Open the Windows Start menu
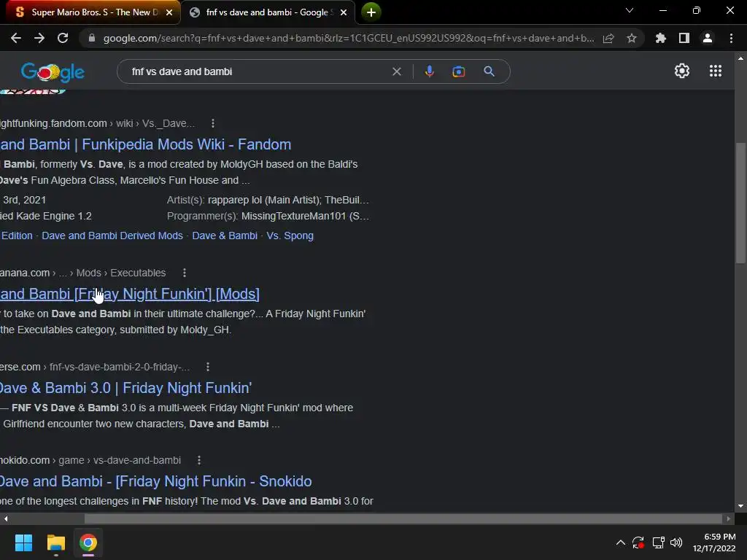The image size is (747, 560). (x=23, y=542)
